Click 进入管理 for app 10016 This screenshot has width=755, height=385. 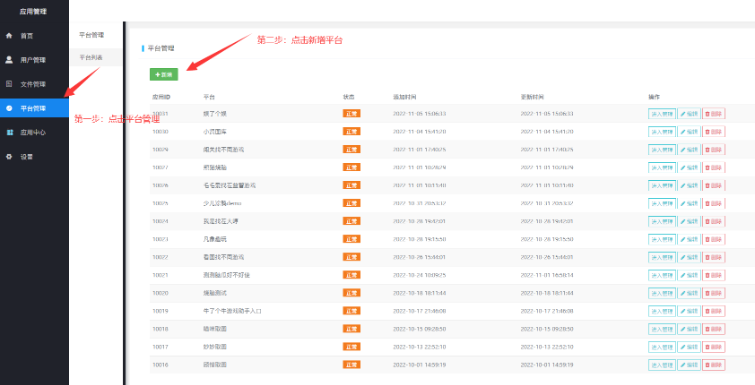662,365
